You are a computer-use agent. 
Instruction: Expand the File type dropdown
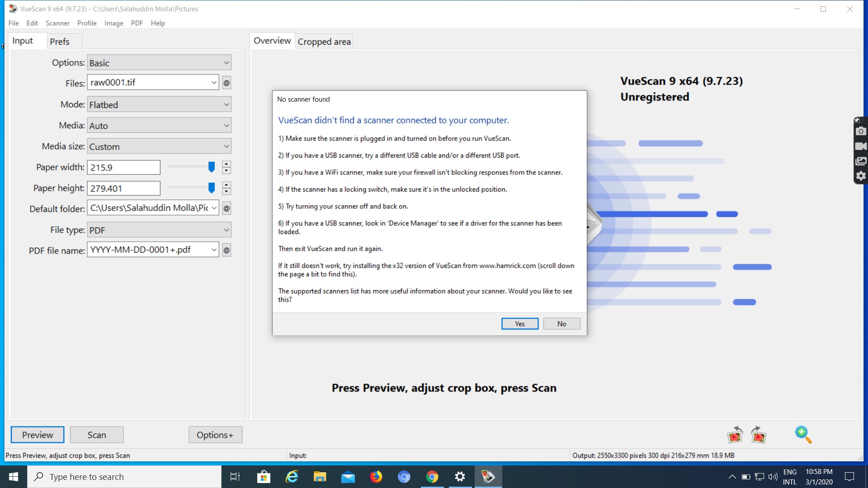coord(225,230)
